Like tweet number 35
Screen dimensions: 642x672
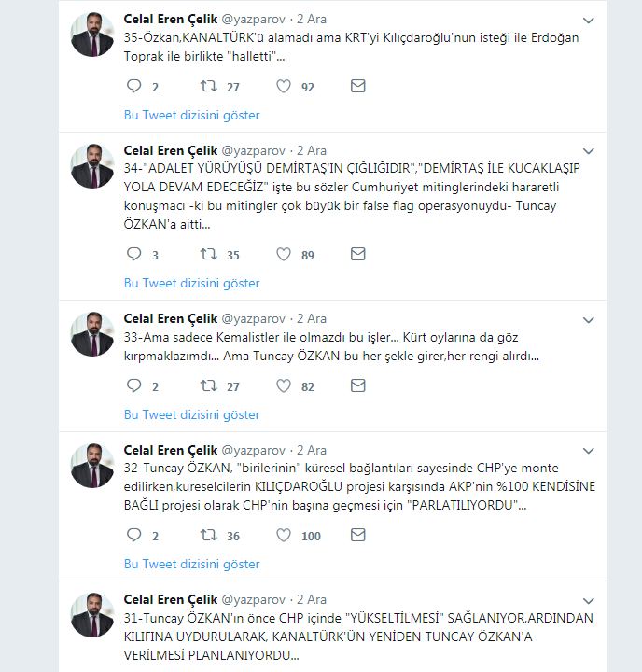click(284, 87)
